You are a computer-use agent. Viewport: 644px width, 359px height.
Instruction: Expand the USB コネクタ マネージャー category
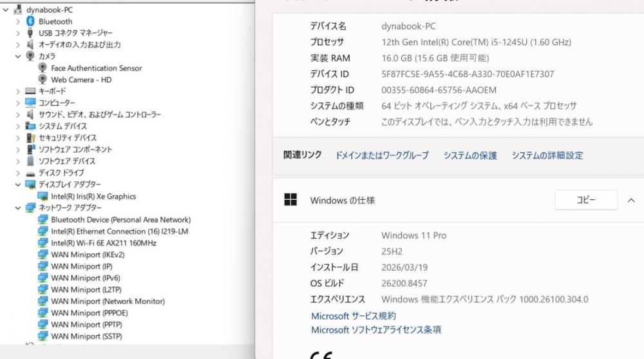(17, 33)
